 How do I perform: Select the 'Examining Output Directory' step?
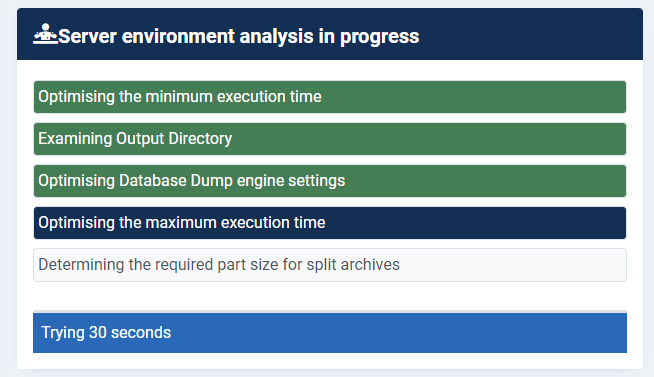330,139
